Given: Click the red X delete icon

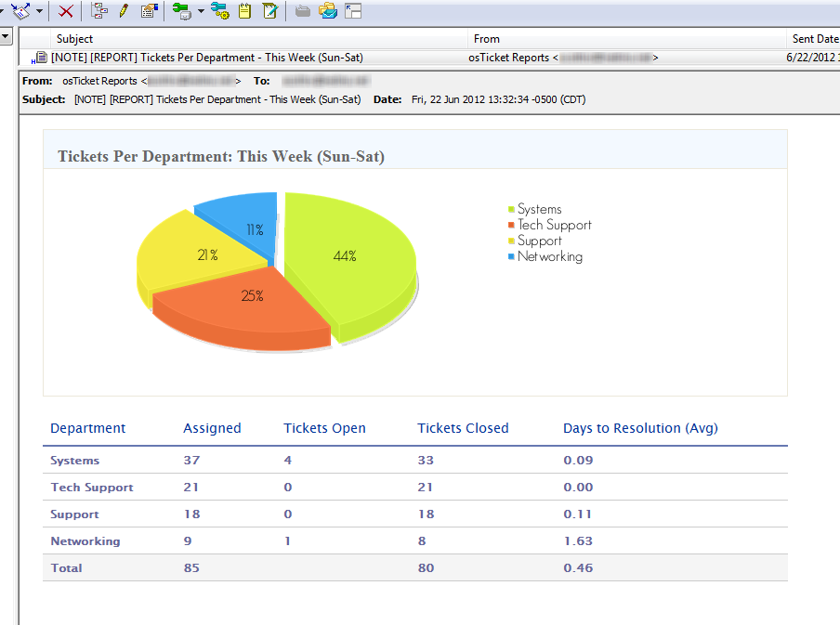Looking at the screenshot, I should (x=66, y=11).
